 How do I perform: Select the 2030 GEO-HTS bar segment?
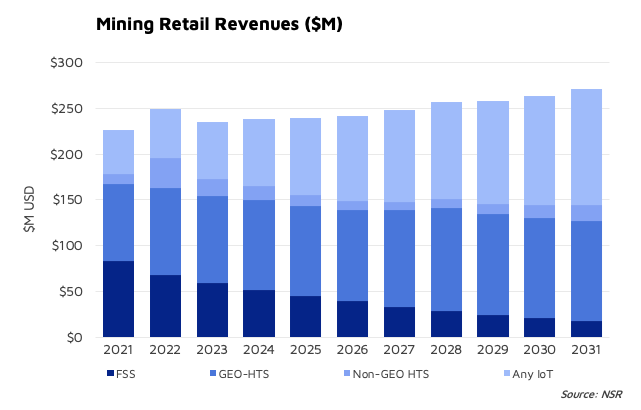[x=540, y=268]
